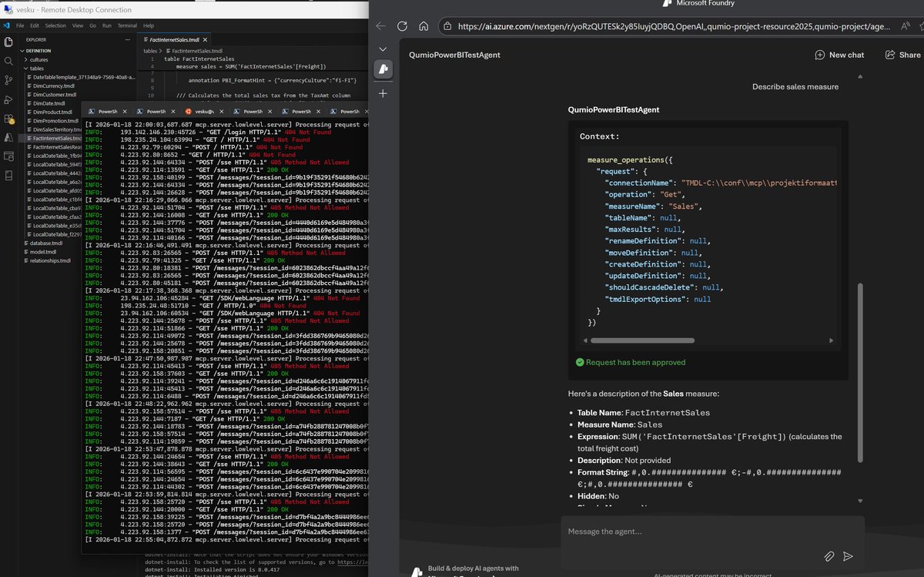The image size is (924, 577).
Task: Expand the cultures folder
Action: [38, 59]
